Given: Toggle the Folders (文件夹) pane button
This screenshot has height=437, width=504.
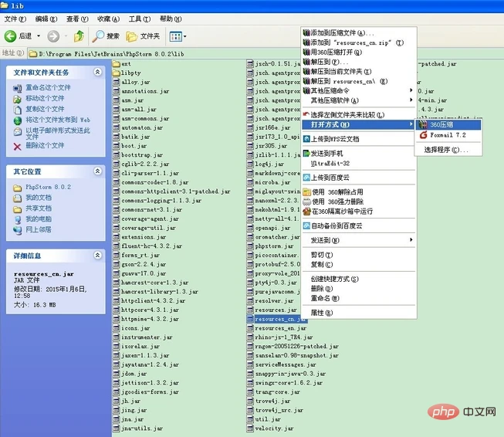Looking at the screenshot, I should point(143,36).
